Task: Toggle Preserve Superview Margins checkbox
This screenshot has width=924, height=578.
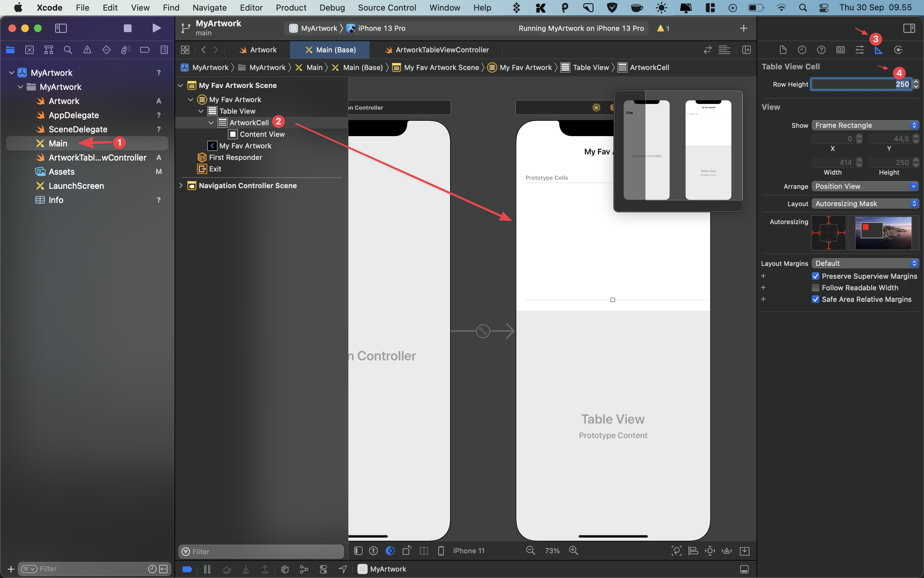Action: (815, 276)
